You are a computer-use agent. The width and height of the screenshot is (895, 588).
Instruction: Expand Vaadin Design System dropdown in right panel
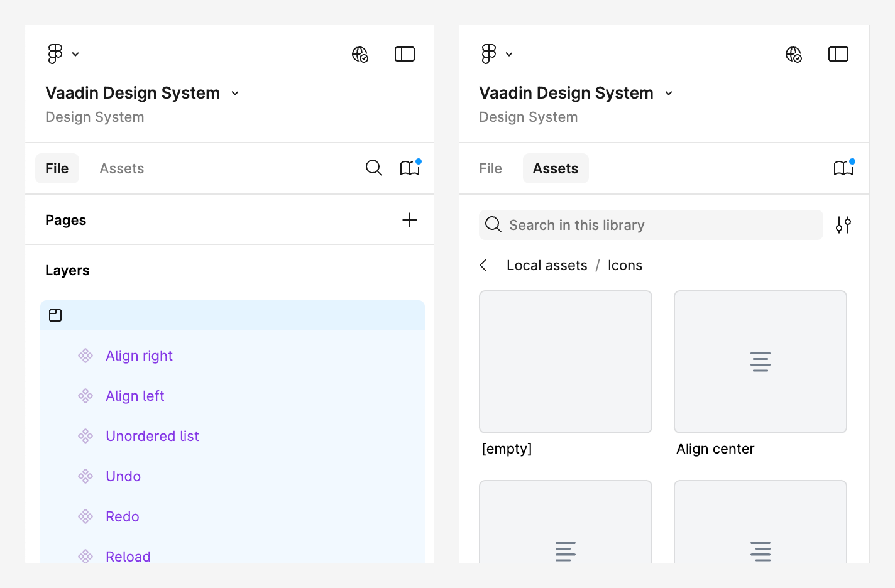tap(669, 93)
